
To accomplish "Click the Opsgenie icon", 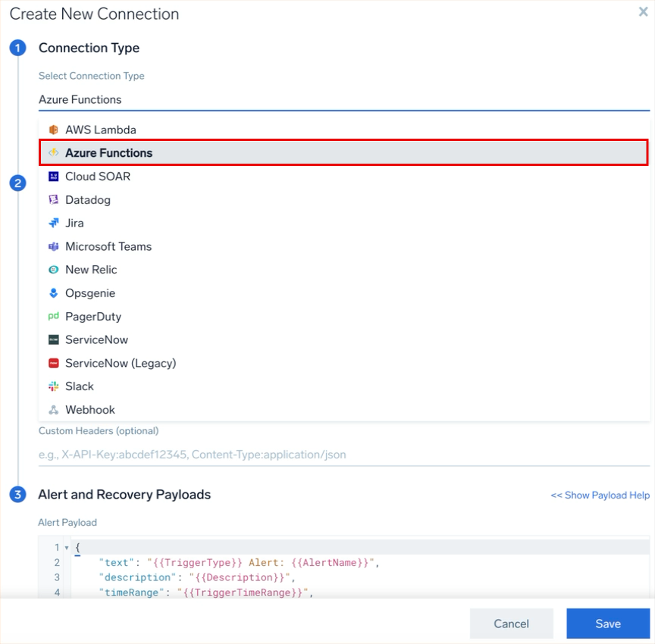I will tap(53, 293).
